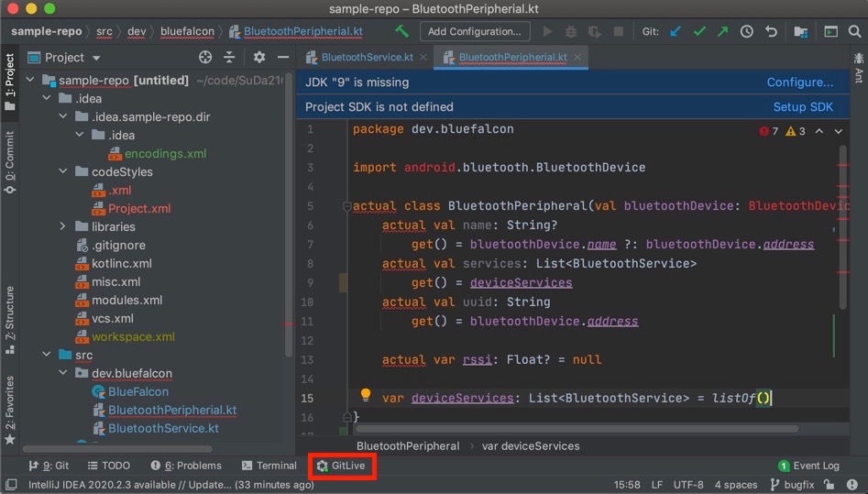Viewport: 868px width, 494px height.
Task: Open the 6: Problems tool tab
Action: [x=186, y=466]
